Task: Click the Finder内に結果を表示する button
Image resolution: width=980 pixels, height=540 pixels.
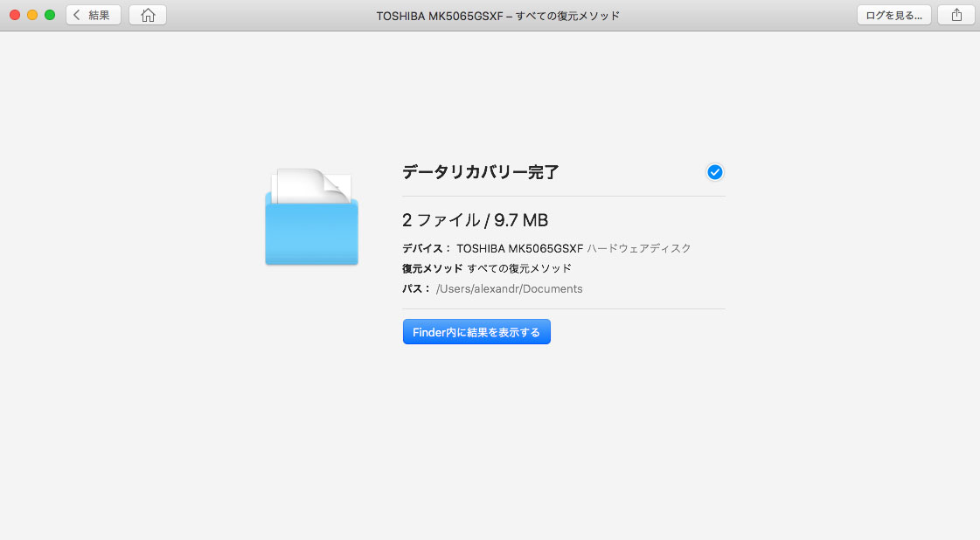Action: (x=476, y=331)
